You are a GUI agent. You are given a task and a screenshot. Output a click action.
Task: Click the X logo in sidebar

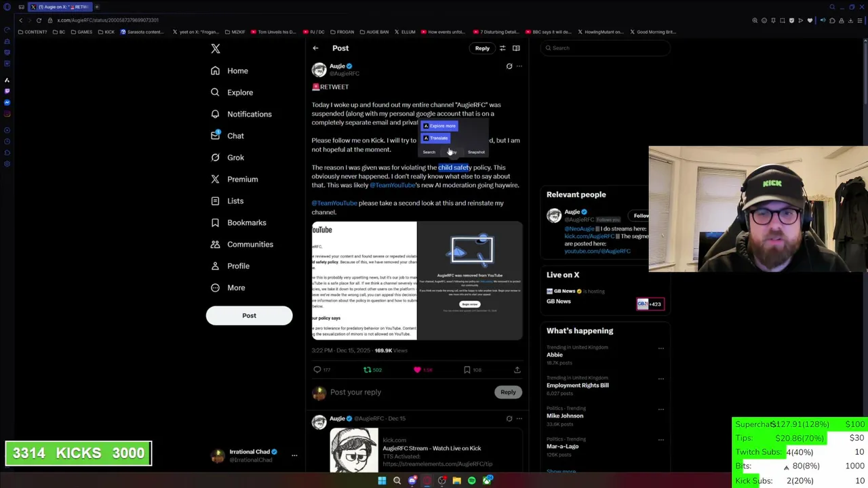216,49
